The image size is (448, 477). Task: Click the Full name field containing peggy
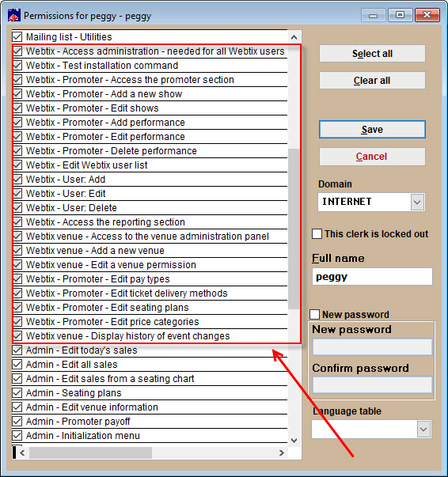(x=372, y=277)
